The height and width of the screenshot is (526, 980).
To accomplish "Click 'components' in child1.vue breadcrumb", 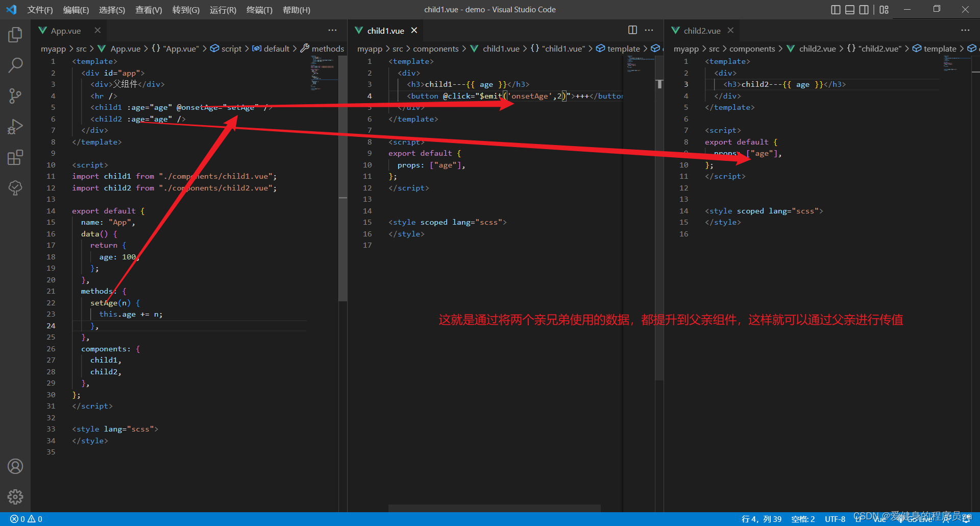I will point(436,49).
